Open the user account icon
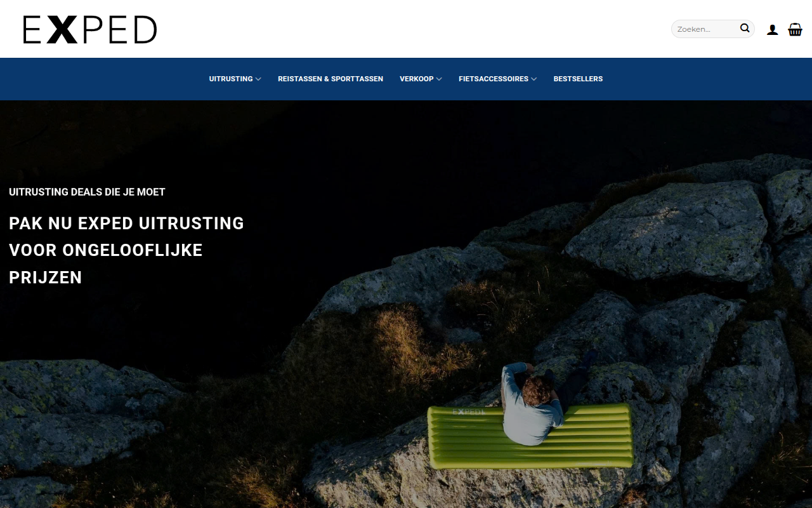This screenshot has width=812, height=508. (772, 29)
